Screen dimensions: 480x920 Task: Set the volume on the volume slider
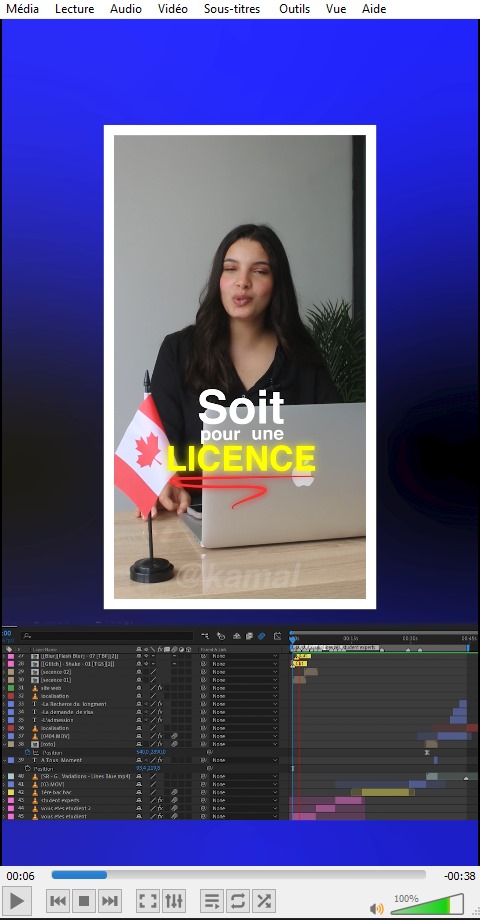(427, 904)
